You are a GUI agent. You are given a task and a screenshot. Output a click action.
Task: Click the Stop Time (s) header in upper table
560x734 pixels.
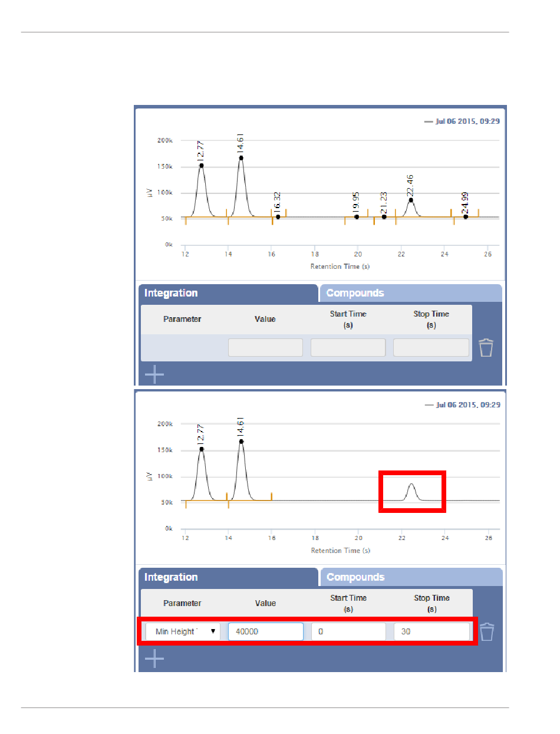[x=431, y=320]
